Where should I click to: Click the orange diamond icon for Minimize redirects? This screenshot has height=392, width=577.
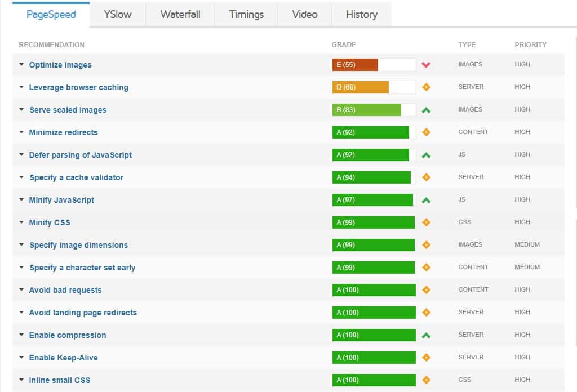click(426, 132)
